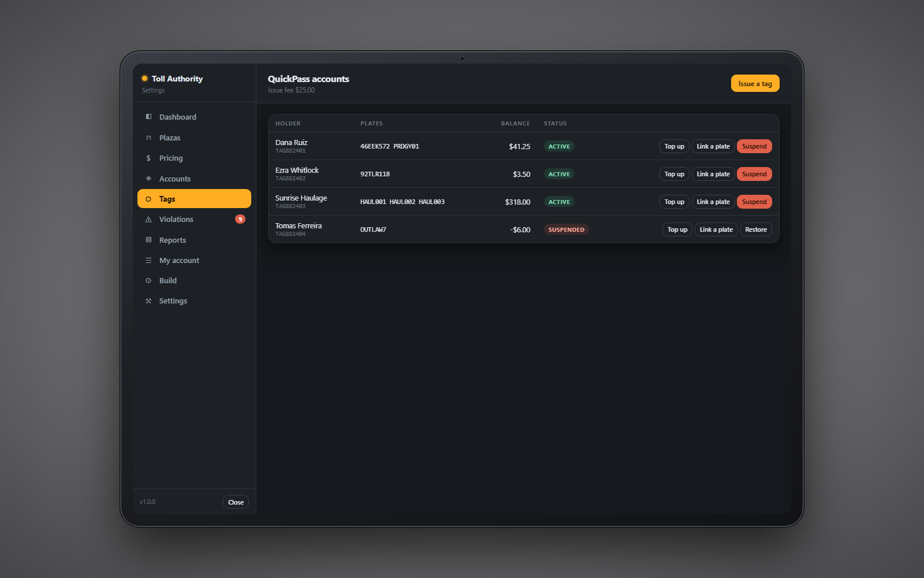Top up Dana Ruiz's balance
The width and height of the screenshot is (924, 578).
coord(674,146)
